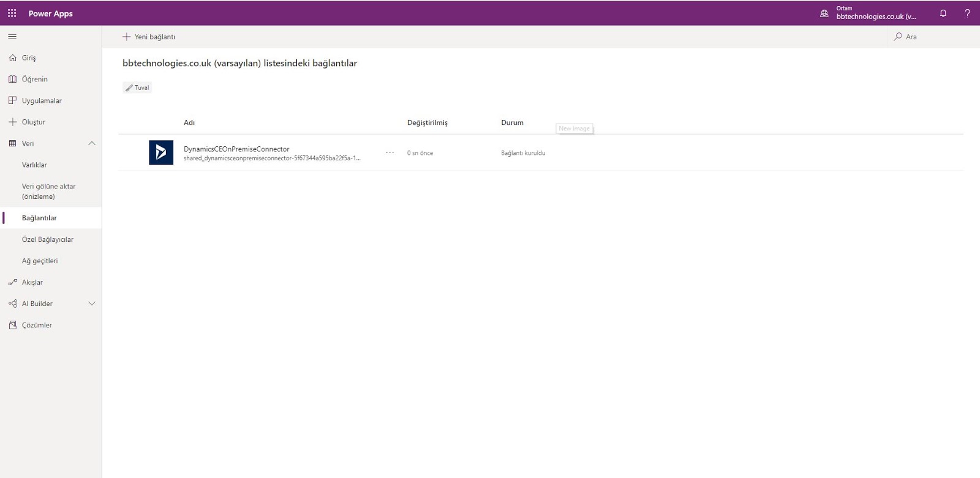The height and width of the screenshot is (478, 980).
Task: Click the Oluştur plus icon
Action: [x=12, y=122]
